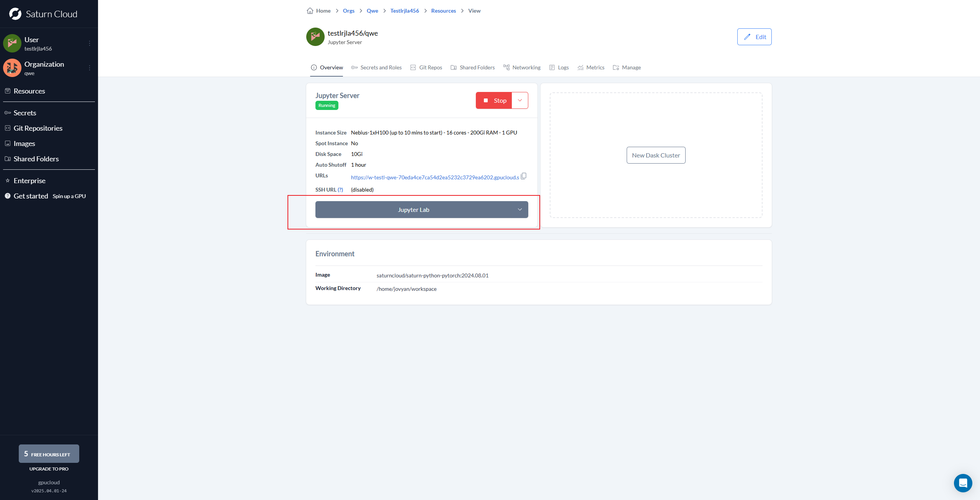The width and height of the screenshot is (980, 500).
Task: Click the Images sidebar icon
Action: (x=8, y=143)
